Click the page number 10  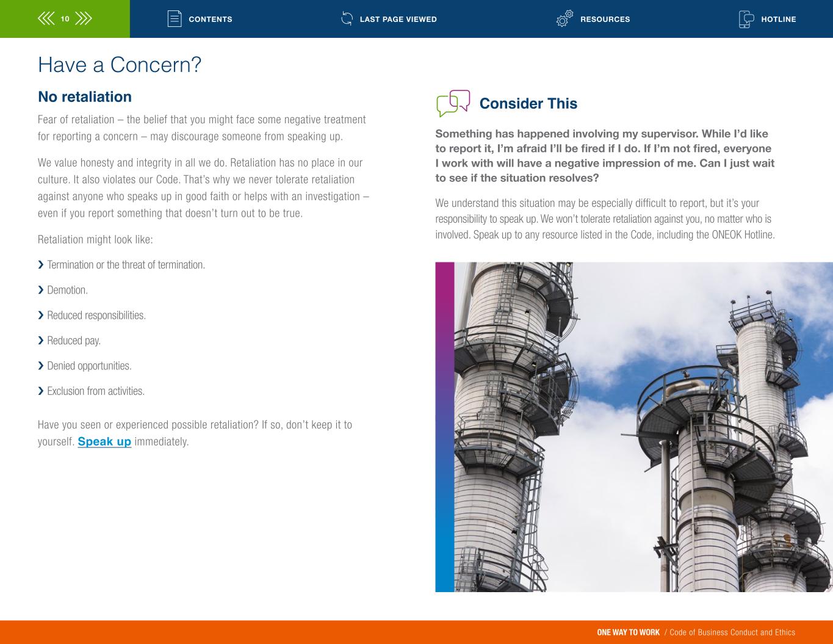pyautogui.click(x=65, y=19)
